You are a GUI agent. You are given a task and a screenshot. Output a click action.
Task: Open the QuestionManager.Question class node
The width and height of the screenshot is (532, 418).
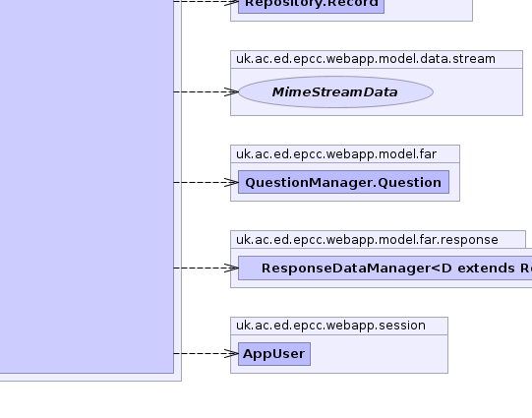click(343, 182)
